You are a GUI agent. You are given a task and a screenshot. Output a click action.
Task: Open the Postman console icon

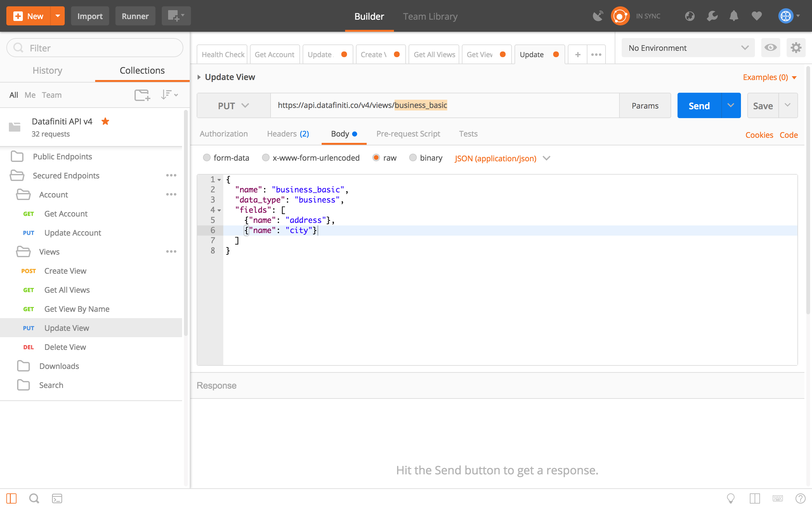[57, 498]
